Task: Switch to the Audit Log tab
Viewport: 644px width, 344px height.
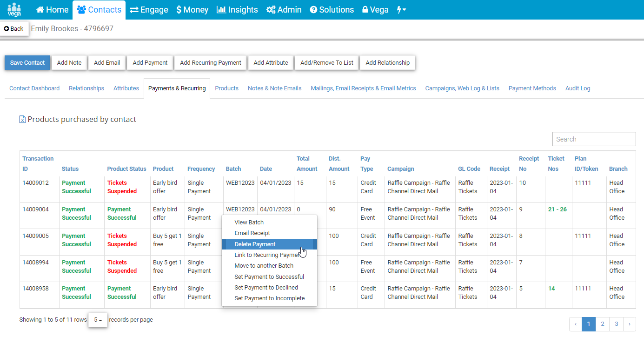Action: pos(578,88)
